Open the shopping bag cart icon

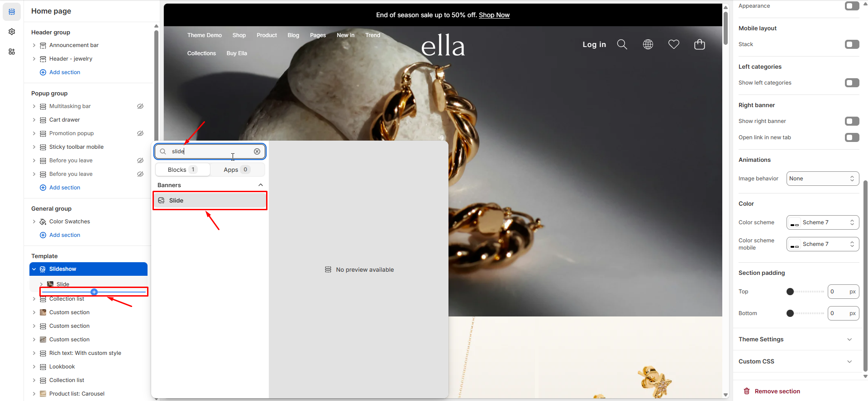[700, 44]
